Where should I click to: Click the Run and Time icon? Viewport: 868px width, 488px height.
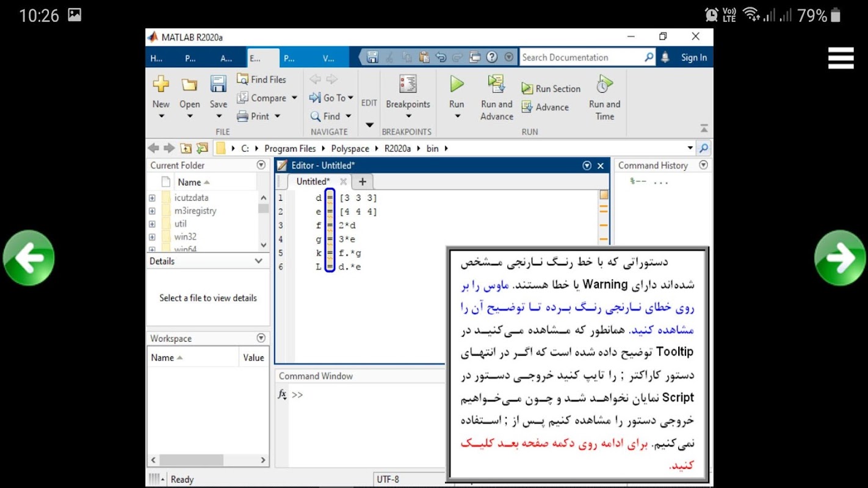(x=604, y=84)
